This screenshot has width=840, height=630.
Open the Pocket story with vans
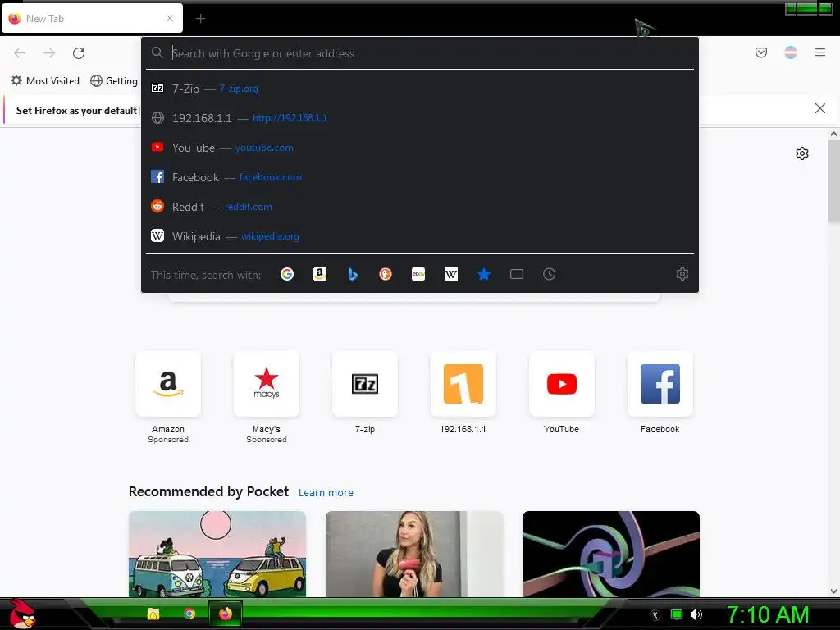pyautogui.click(x=217, y=554)
